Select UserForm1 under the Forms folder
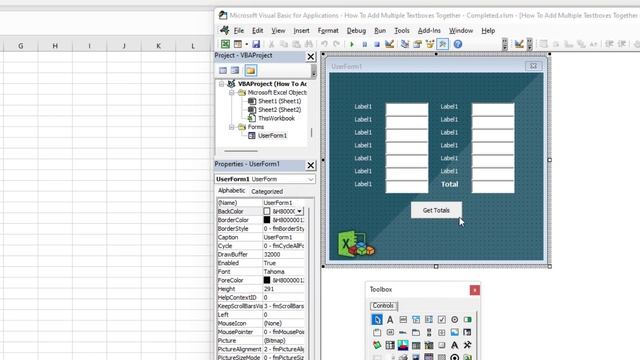Screen dimensions: 640x360 (272, 136)
